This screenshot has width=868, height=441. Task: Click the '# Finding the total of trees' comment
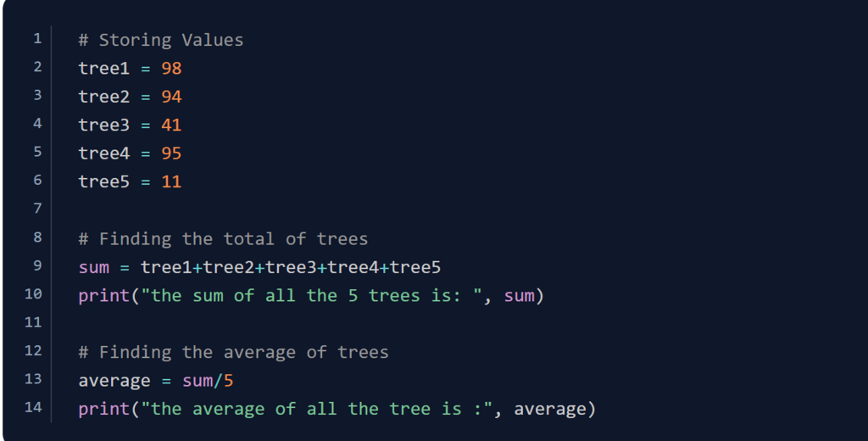click(x=223, y=238)
